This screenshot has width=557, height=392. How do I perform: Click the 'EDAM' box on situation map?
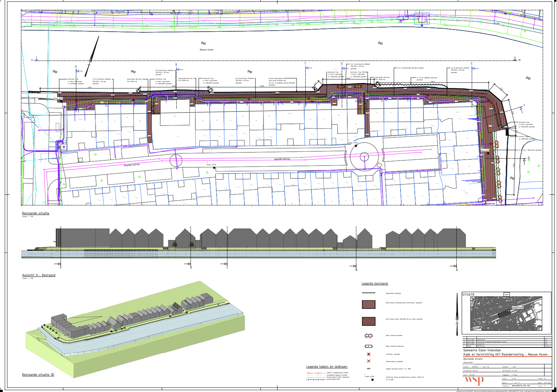pyautogui.click(x=507, y=295)
